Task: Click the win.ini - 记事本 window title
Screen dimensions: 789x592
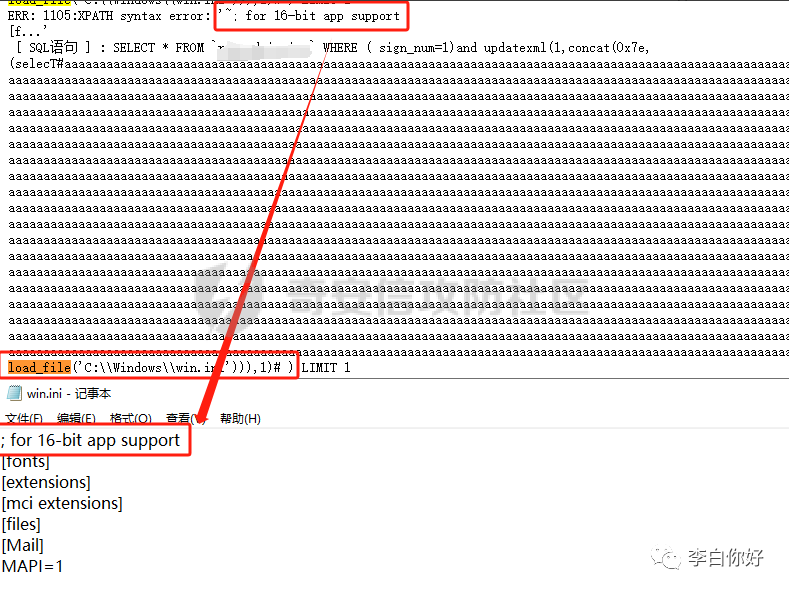Action: click(69, 394)
